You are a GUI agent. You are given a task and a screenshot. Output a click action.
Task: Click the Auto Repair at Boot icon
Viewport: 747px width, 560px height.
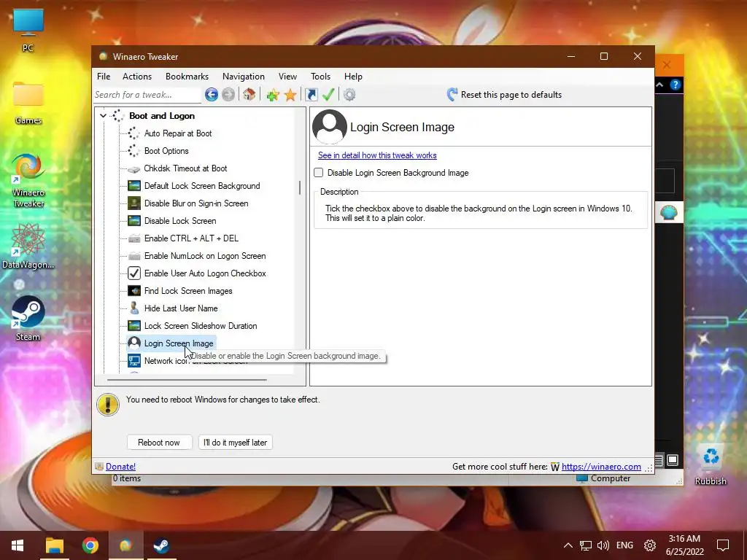(x=134, y=133)
